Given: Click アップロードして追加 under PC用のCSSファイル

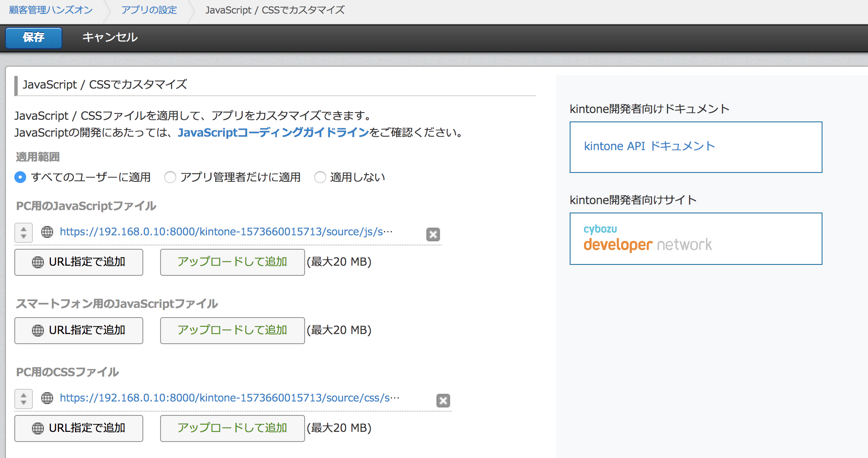Looking at the screenshot, I should (233, 428).
